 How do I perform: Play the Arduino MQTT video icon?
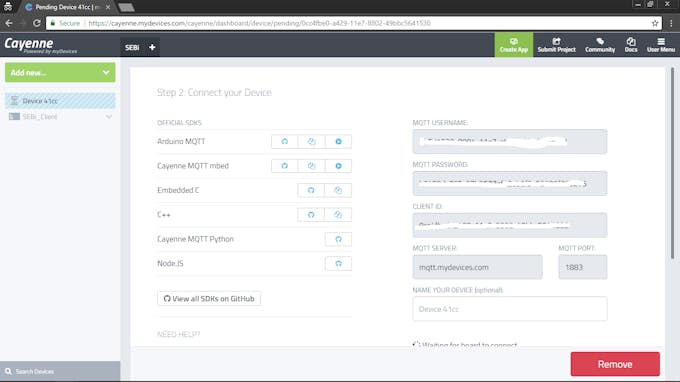tap(338, 141)
